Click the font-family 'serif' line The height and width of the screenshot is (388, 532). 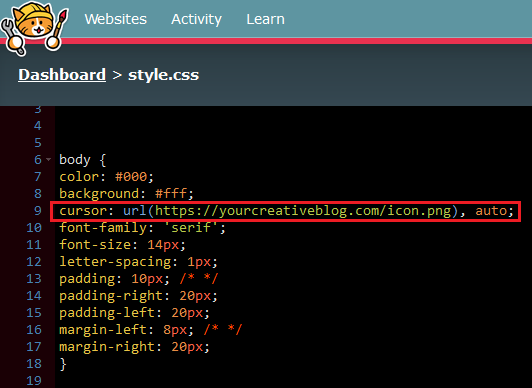click(142, 228)
